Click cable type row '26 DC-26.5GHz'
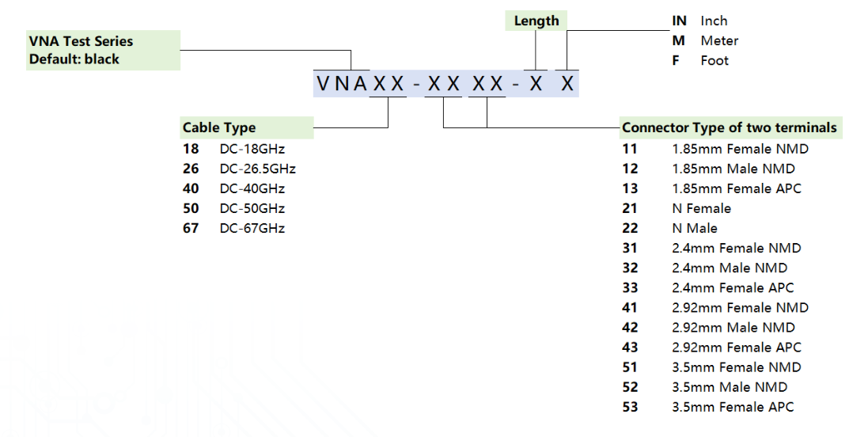The width and height of the screenshot is (868, 437). (x=239, y=169)
